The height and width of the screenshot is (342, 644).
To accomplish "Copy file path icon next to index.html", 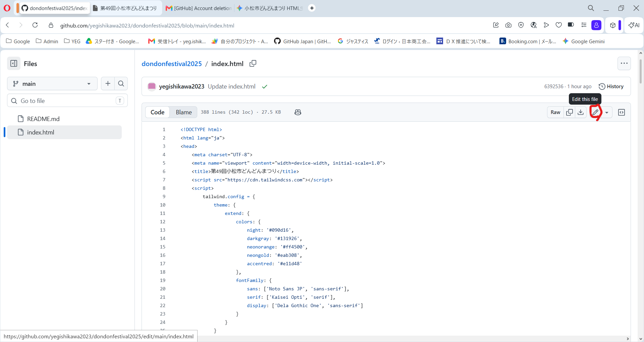I will click(253, 63).
